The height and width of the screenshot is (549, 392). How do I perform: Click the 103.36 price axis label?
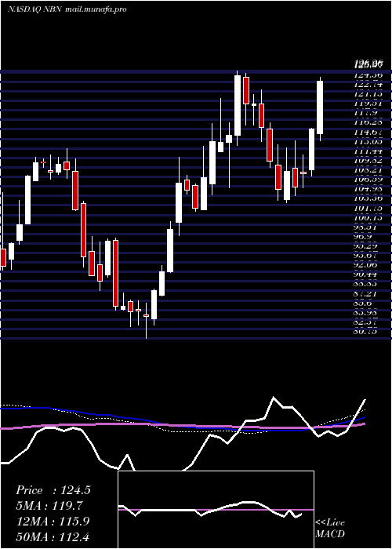(x=368, y=198)
